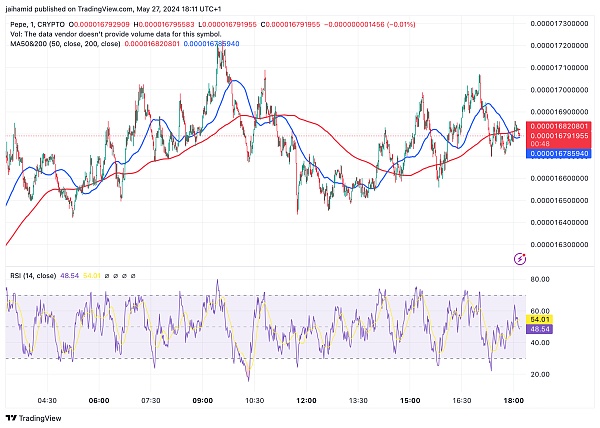Click the 09:00 time axis label
600x428 pixels.
click(204, 398)
